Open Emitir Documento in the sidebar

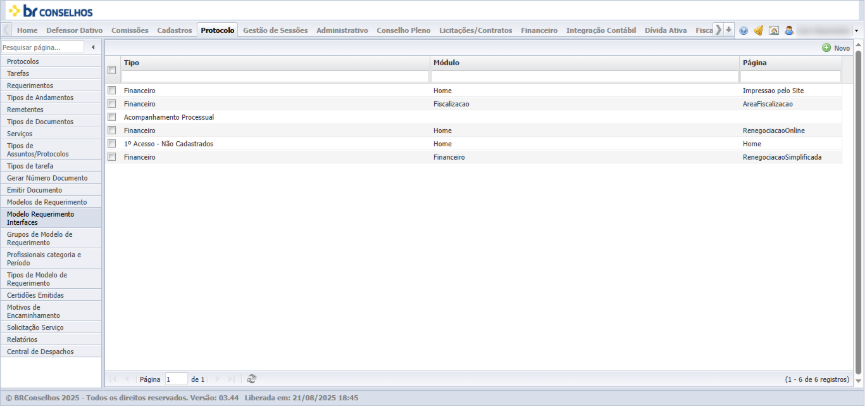tap(51, 190)
